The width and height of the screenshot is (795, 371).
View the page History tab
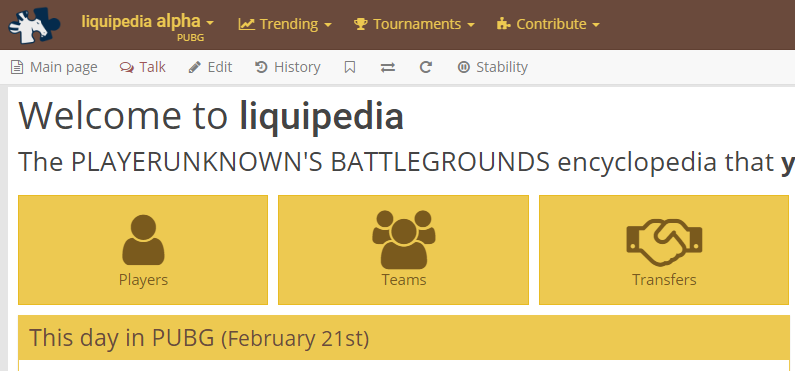pyautogui.click(x=287, y=67)
